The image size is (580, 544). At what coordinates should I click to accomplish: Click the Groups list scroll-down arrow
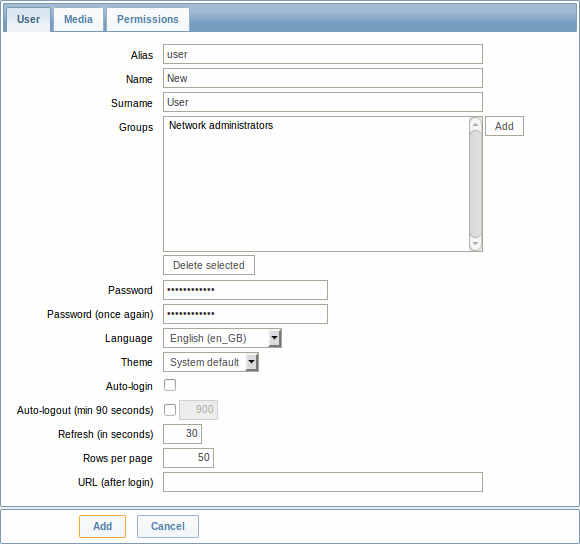click(475, 244)
